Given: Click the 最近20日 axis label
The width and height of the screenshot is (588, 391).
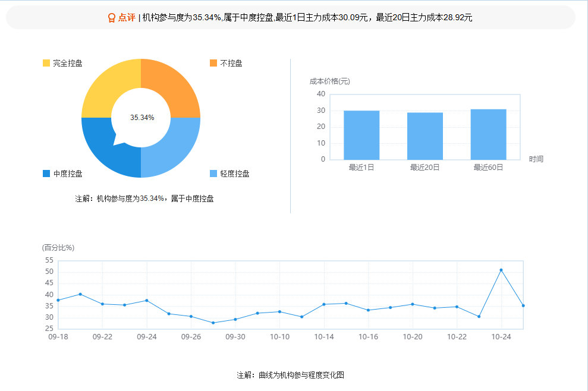Looking at the screenshot, I should (425, 167).
